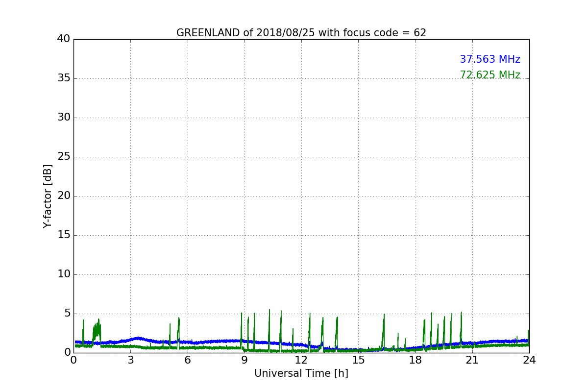The height and width of the screenshot is (392, 588).
Task: Click x-axis tick label '18'
Action: tap(415, 360)
